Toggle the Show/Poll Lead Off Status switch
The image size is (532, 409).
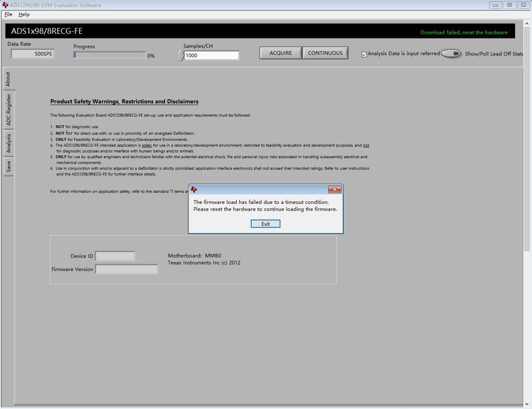click(452, 54)
